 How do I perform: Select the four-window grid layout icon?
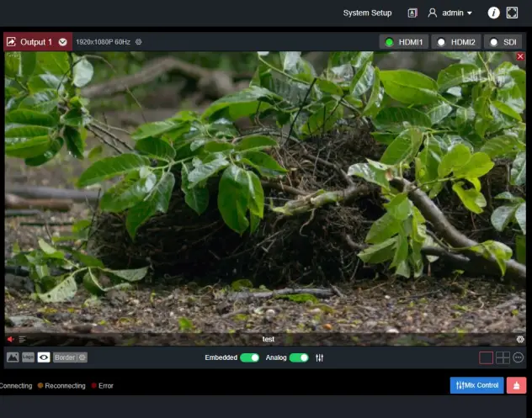pos(503,357)
